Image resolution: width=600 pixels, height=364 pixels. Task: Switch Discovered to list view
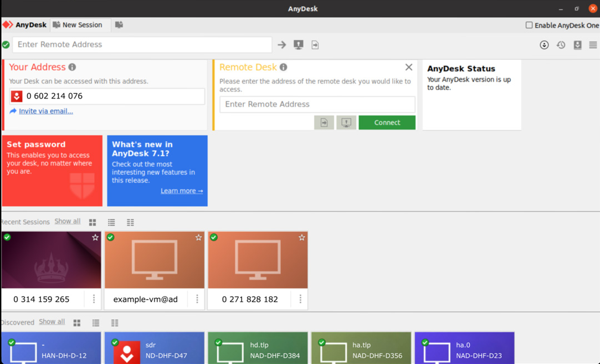96,323
